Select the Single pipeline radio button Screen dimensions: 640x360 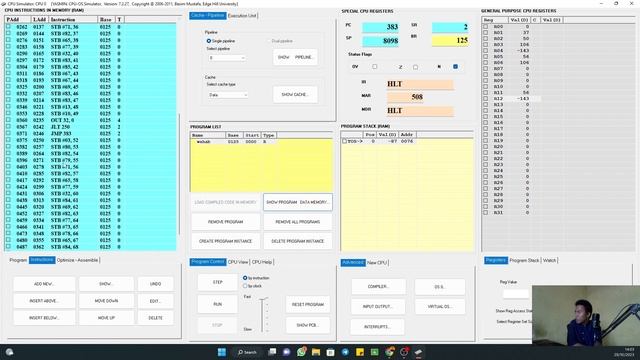(x=209, y=41)
